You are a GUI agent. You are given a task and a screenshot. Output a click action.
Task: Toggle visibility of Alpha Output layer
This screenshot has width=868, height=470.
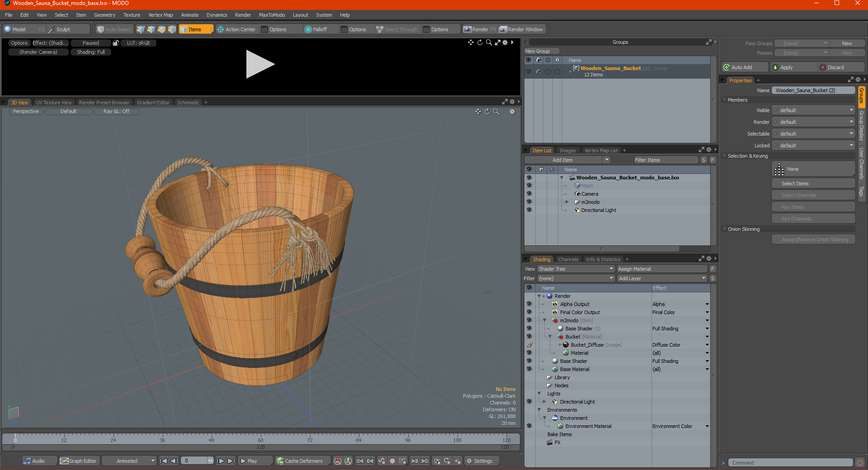[x=529, y=304]
